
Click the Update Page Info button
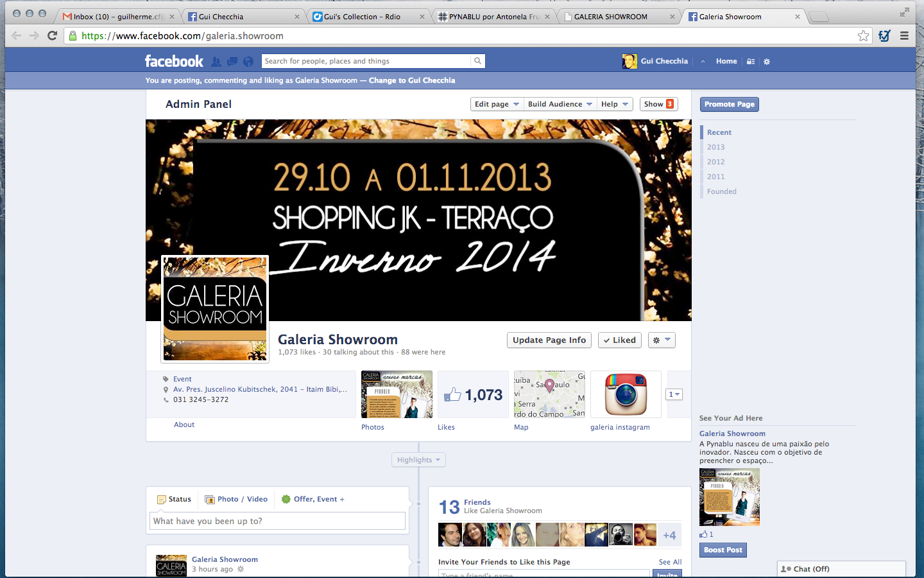(x=549, y=340)
